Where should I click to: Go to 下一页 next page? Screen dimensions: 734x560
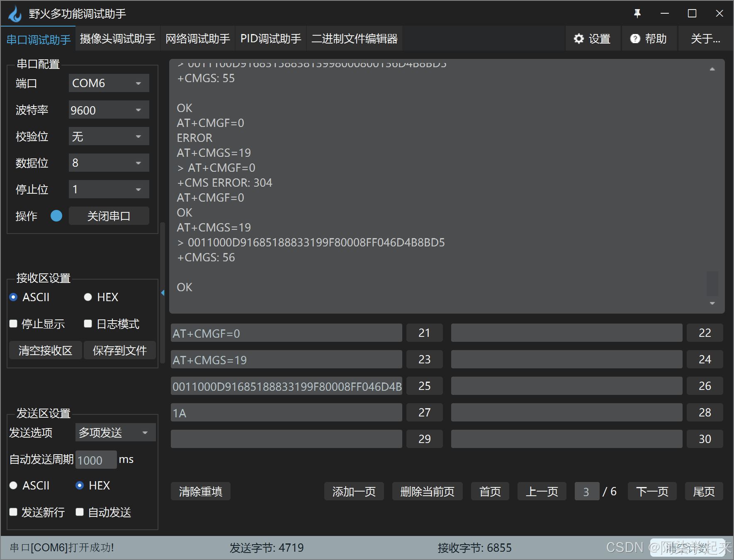click(x=652, y=491)
